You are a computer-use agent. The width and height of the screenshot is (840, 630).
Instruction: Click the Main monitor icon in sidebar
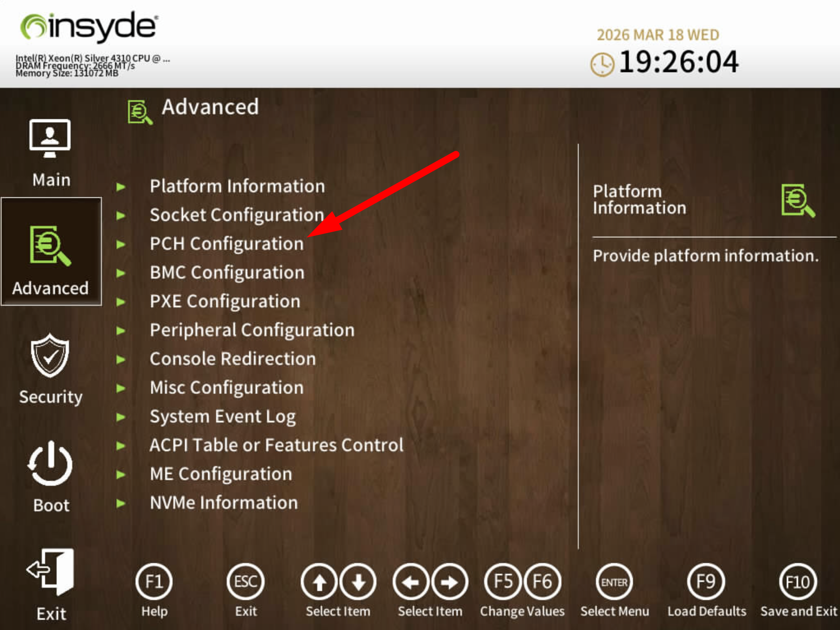coord(50,139)
